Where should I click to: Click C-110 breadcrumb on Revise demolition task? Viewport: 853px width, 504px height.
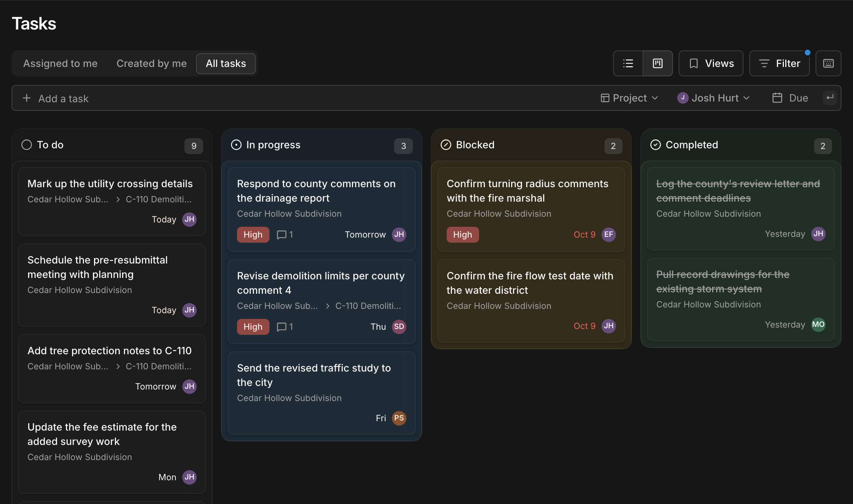(368, 306)
